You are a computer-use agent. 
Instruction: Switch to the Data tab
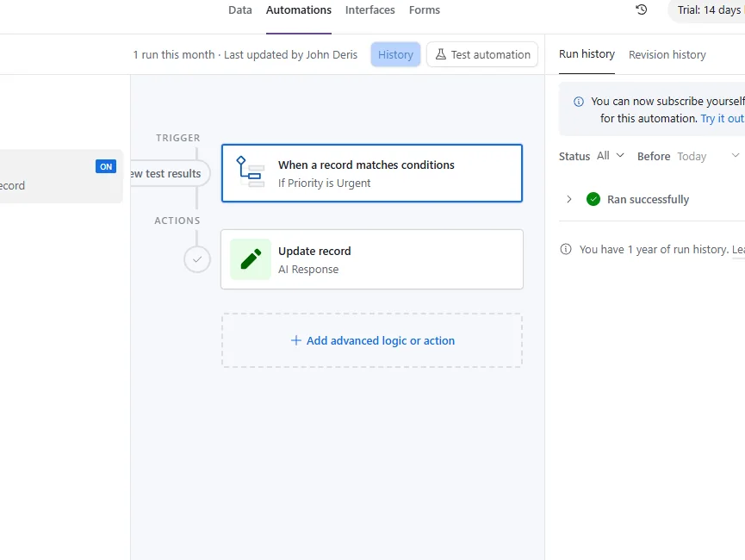(x=240, y=10)
